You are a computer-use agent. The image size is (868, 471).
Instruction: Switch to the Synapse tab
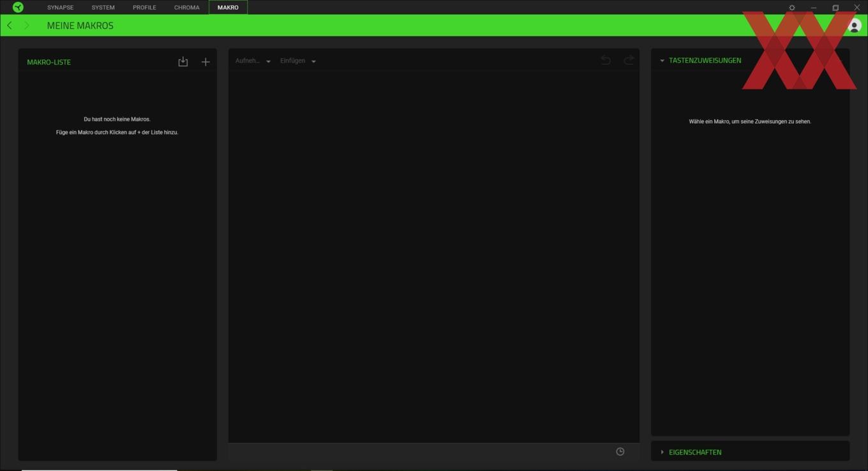pyautogui.click(x=60, y=8)
